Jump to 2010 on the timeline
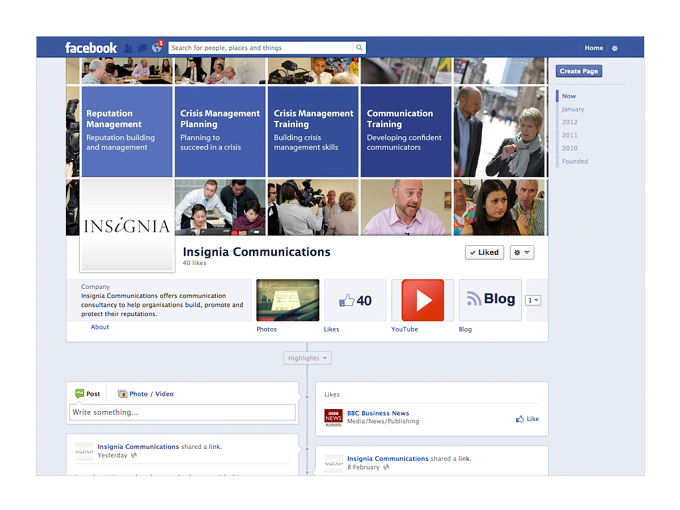 (569, 148)
